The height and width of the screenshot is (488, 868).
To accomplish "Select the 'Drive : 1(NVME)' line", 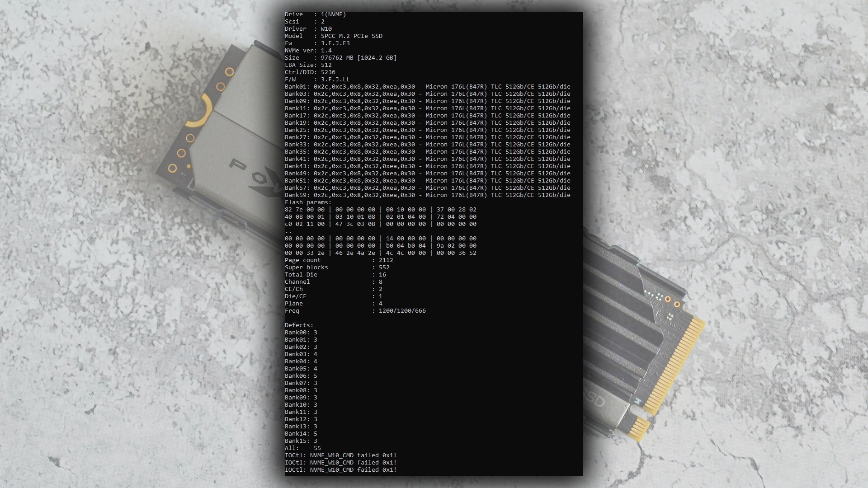I will coord(315,14).
